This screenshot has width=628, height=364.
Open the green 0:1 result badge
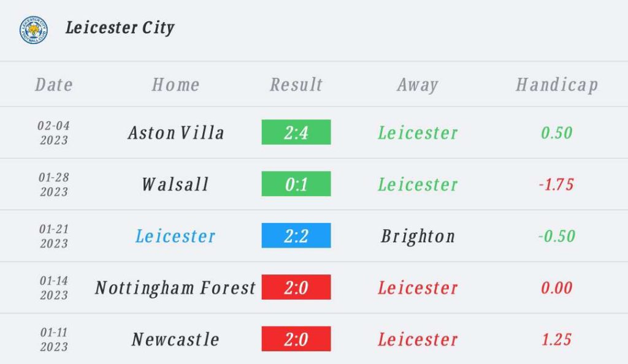[x=296, y=184]
